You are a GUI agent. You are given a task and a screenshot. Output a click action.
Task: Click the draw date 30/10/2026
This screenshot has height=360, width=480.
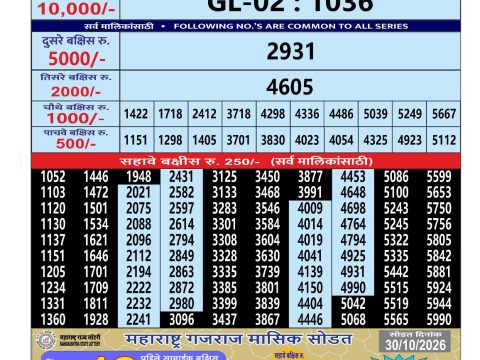click(x=415, y=345)
